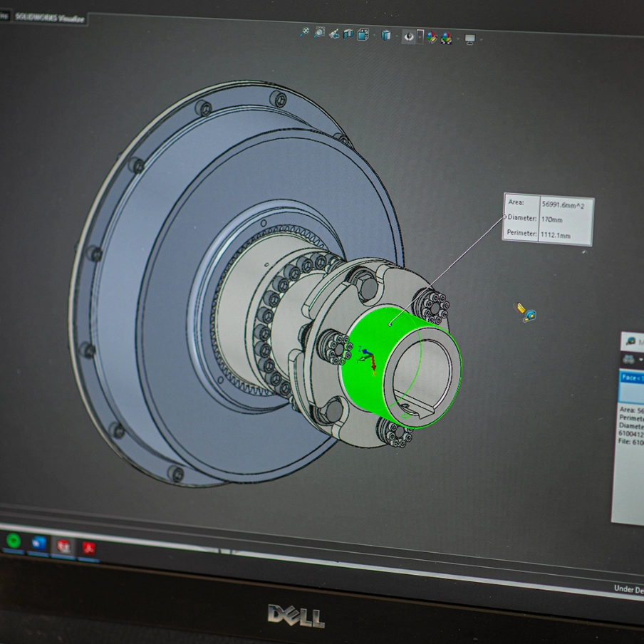Expand the Apply Scene dropdown arrow
The height and width of the screenshot is (644, 644).
[457, 39]
